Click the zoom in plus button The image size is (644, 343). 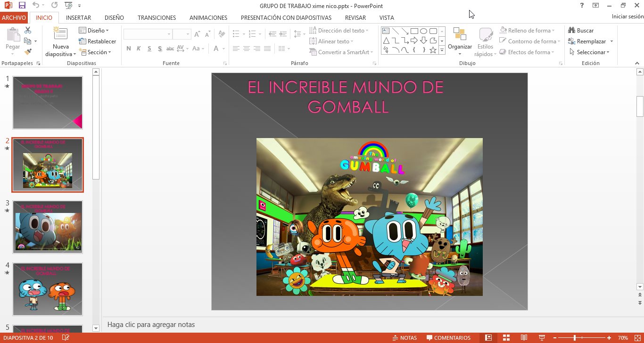pos(609,338)
